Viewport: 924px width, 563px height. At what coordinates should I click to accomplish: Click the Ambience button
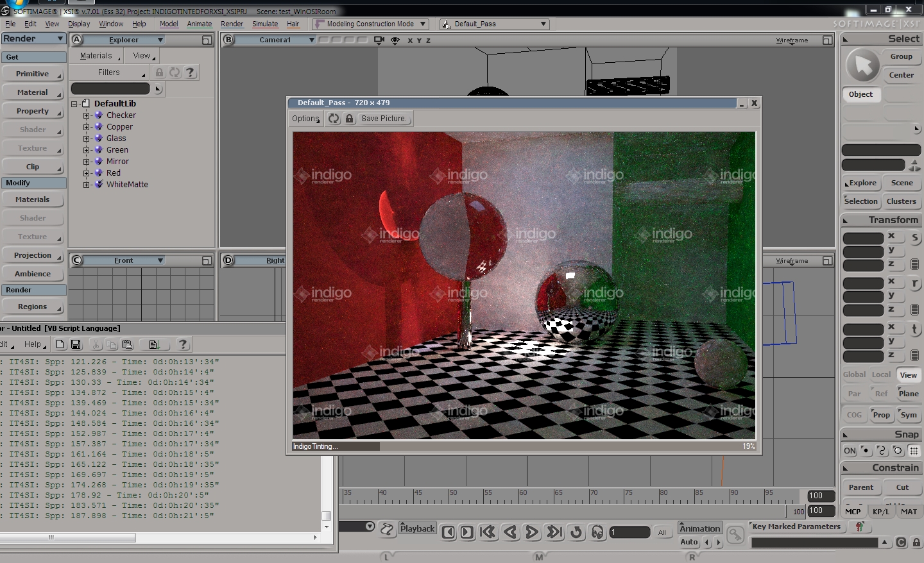click(x=33, y=274)
